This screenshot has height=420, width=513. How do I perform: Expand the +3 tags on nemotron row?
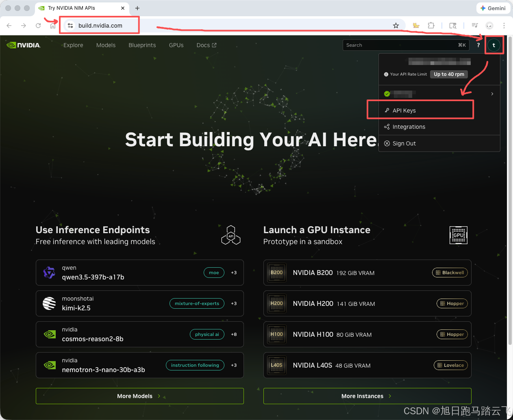[234, 365]
